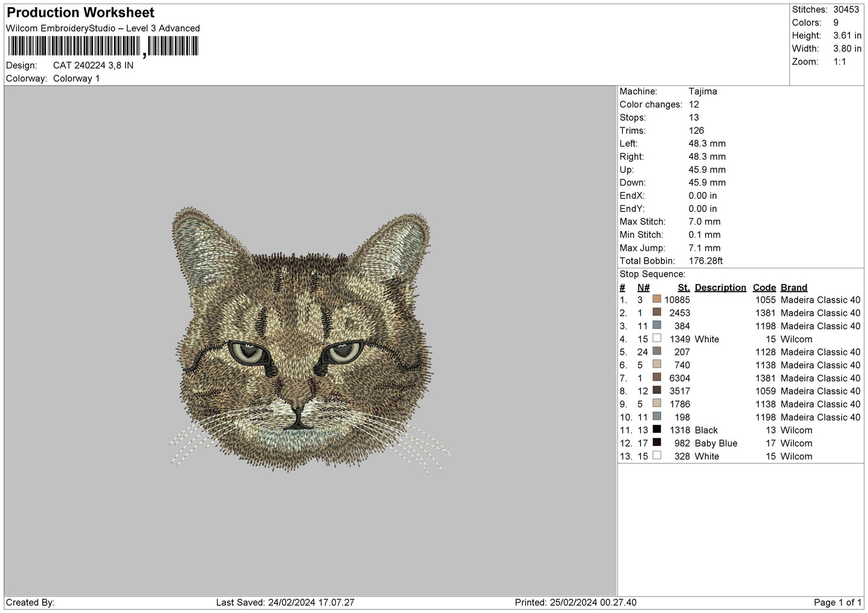
Task: Click the Baby Blue description in row 12
Action: point(716,444)
